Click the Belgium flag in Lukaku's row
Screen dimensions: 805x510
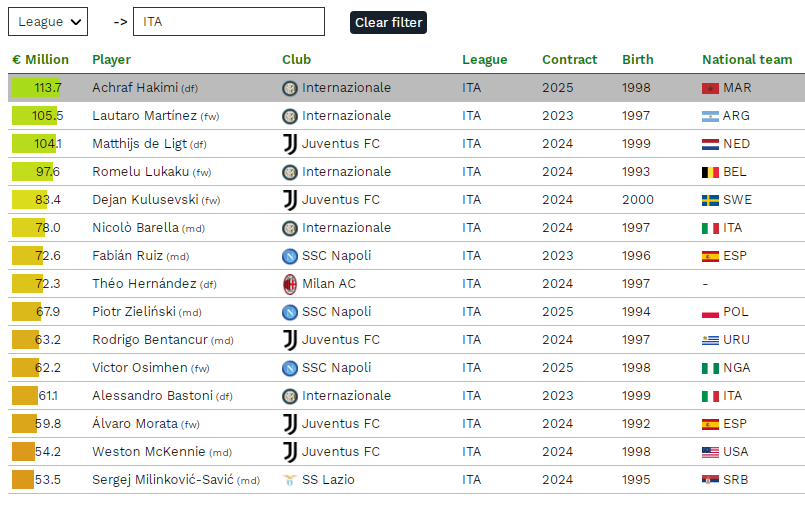pyautogui.click(x=710, y=173)
